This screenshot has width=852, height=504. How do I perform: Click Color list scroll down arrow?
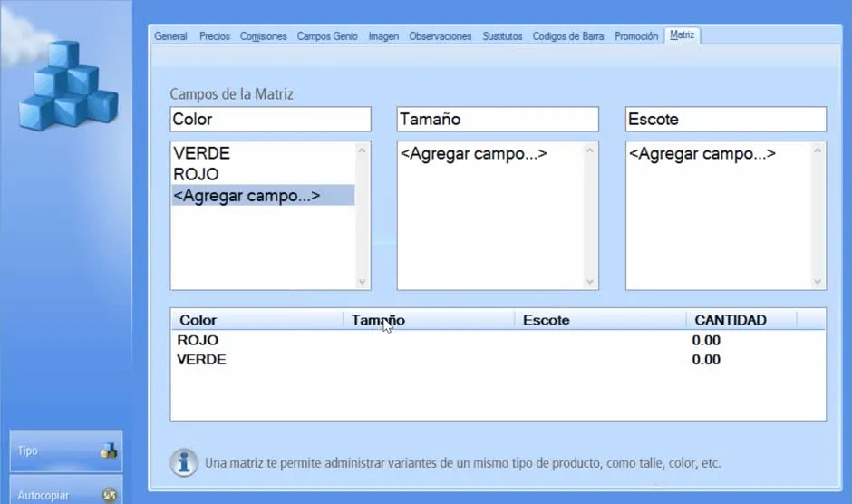[363, 282]
